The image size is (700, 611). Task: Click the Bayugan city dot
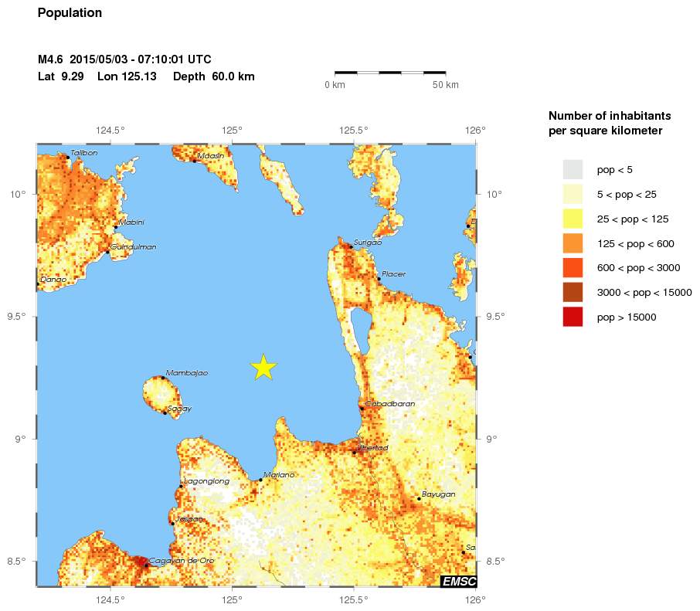coord(419,499)
